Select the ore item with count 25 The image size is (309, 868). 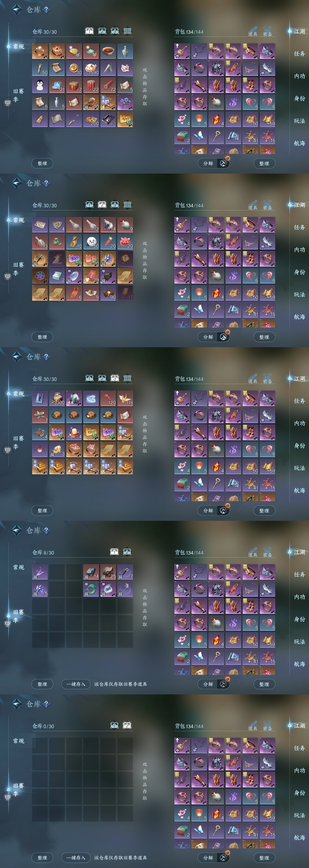(x=108, y=572)
